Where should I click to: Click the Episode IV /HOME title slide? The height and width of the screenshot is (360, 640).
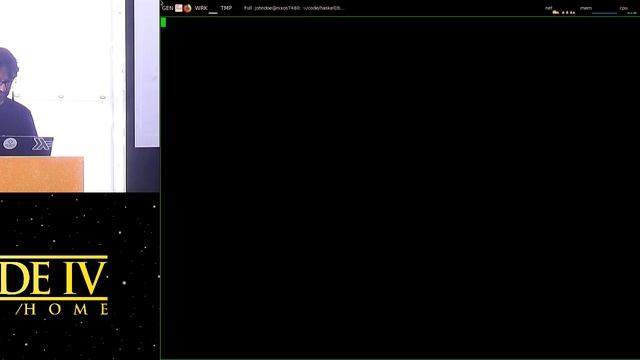pos(80,276)
